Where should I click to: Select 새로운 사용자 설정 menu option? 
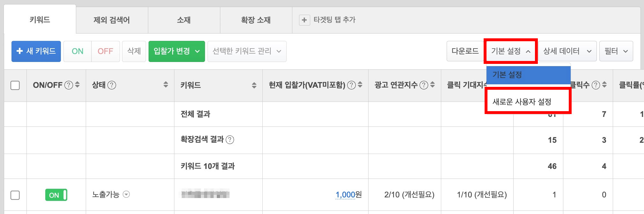point(522,102)
